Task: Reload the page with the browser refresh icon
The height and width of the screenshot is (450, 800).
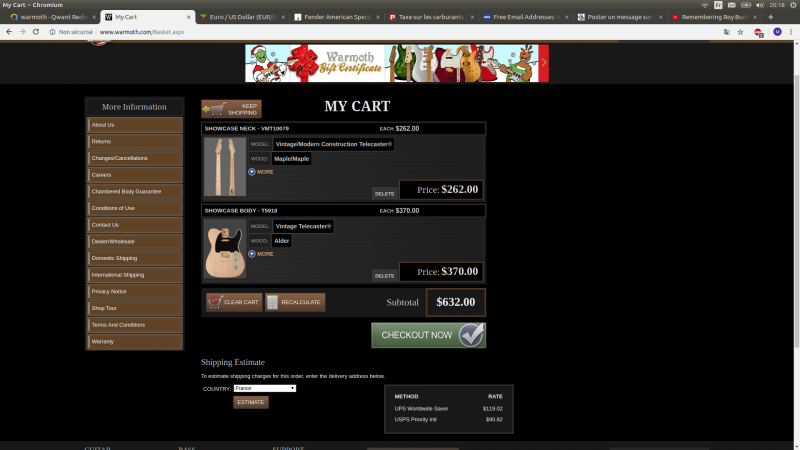Action: [37, 32]
